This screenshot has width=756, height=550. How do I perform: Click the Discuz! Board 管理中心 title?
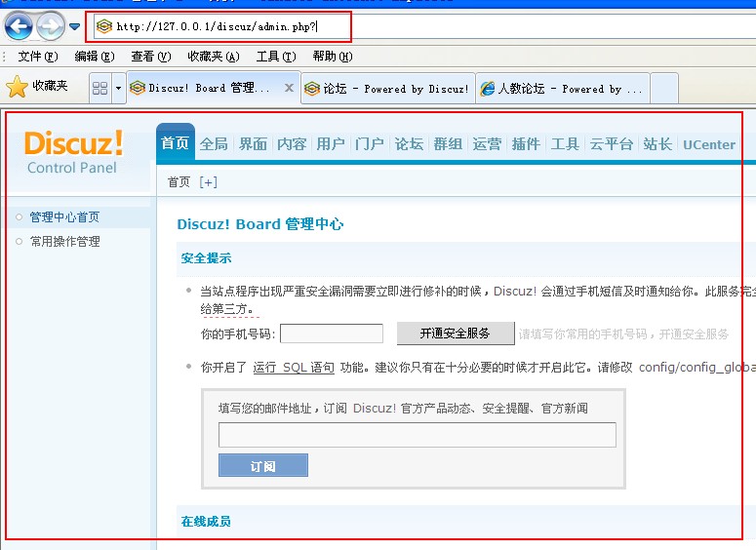point(259,224)
